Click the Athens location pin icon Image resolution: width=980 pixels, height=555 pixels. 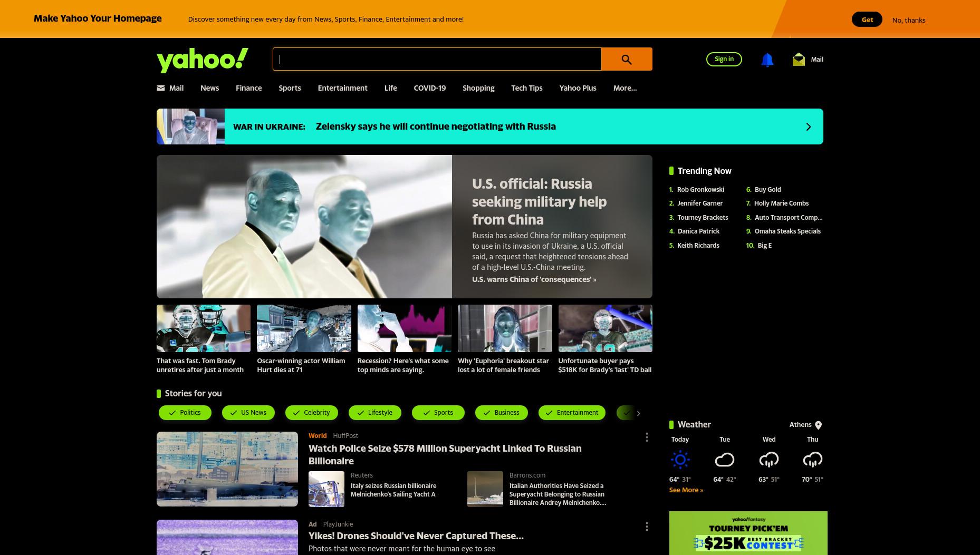[x=818, y=425]
